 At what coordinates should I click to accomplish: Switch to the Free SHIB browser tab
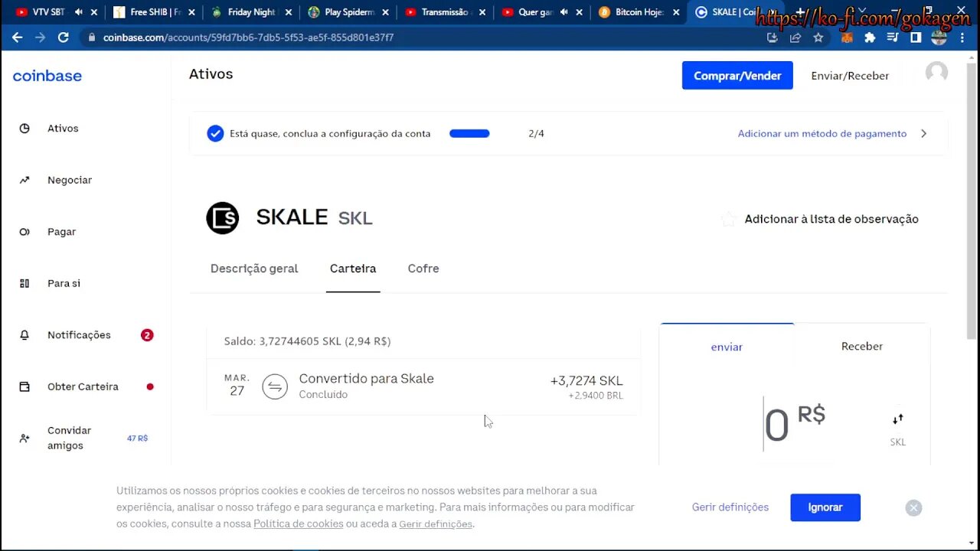click(x=153, y=12)
